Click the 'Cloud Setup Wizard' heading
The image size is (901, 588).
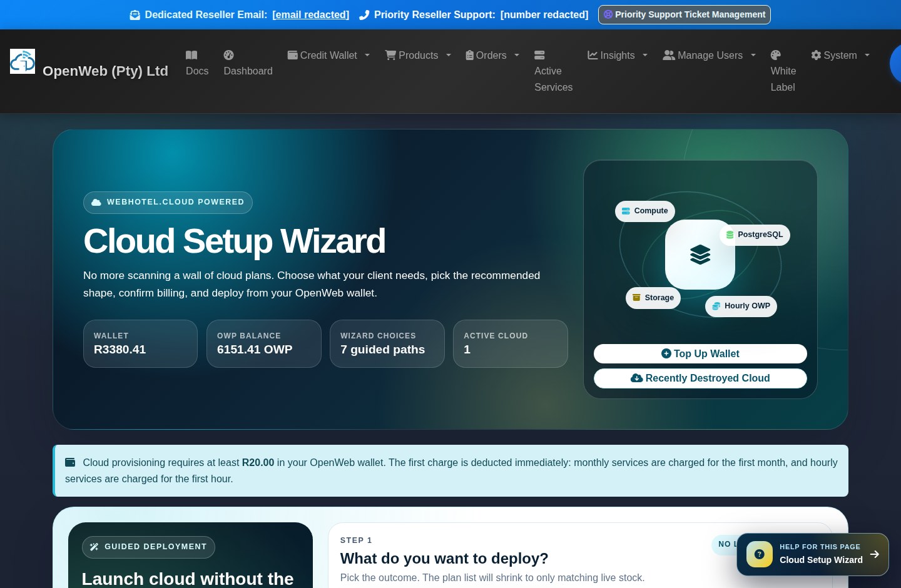[x=235, y=241]
